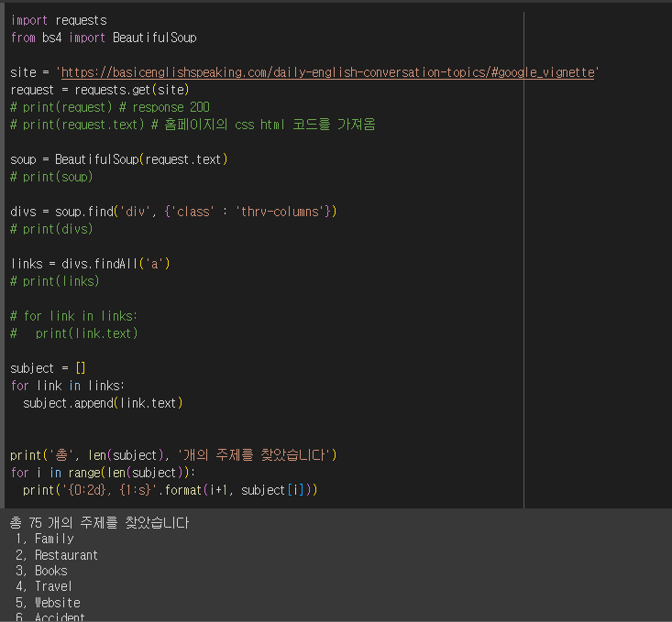Screen dimensions: 672x622
Task: Click the 'import requests' line
Action: [59, 20]
